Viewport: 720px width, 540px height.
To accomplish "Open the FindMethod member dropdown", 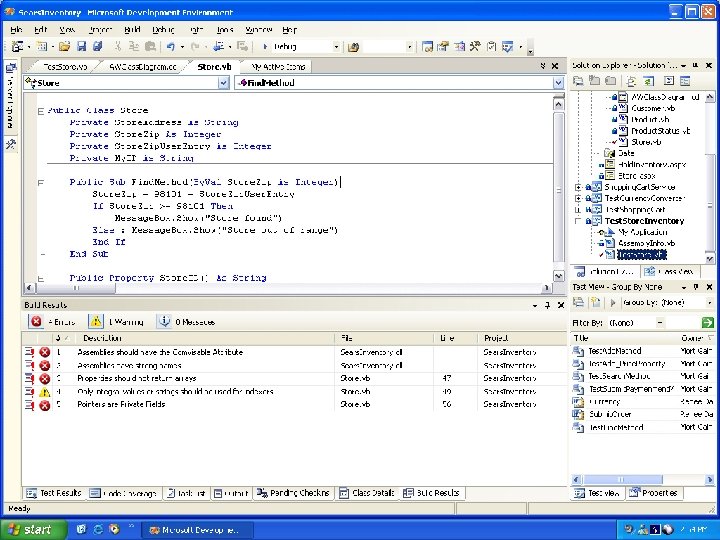I will (x=557, y=83).
